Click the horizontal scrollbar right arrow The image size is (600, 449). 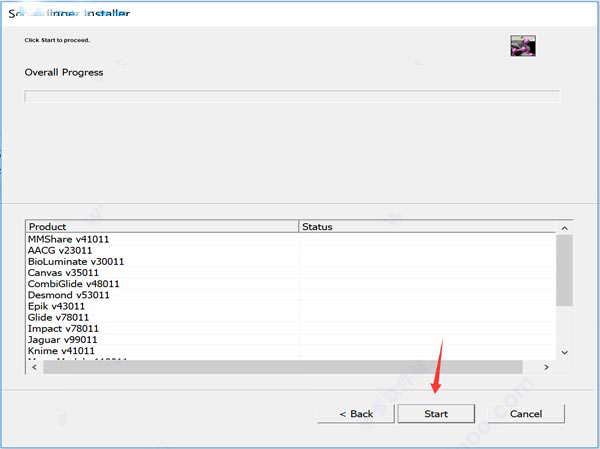pos(546,367)
